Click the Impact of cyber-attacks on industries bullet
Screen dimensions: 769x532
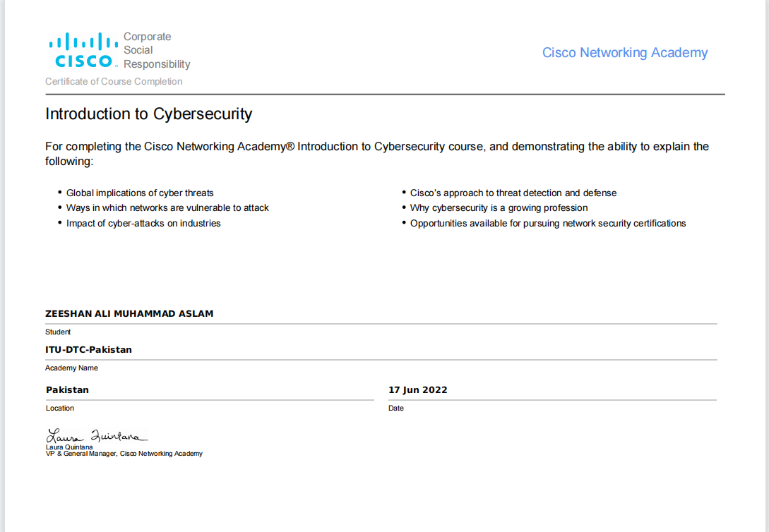(143, 224)
